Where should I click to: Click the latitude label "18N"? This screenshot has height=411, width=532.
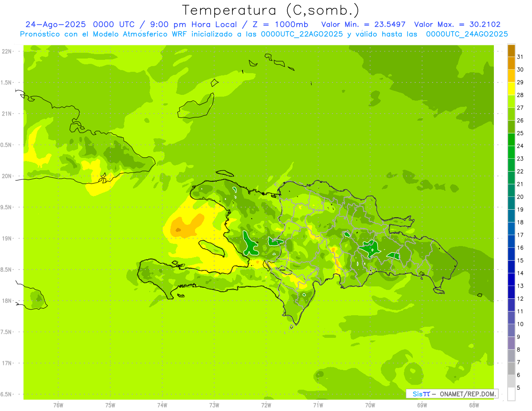click(7, 301)
